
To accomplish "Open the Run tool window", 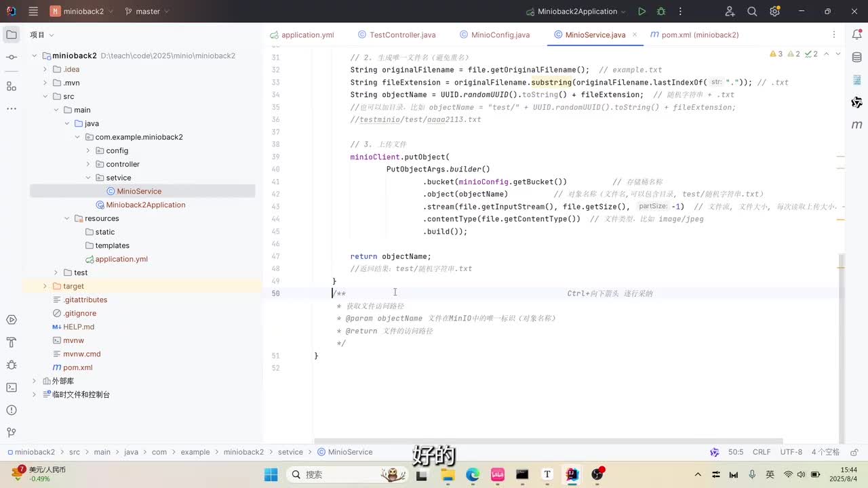I will click(x=11, y=319).
